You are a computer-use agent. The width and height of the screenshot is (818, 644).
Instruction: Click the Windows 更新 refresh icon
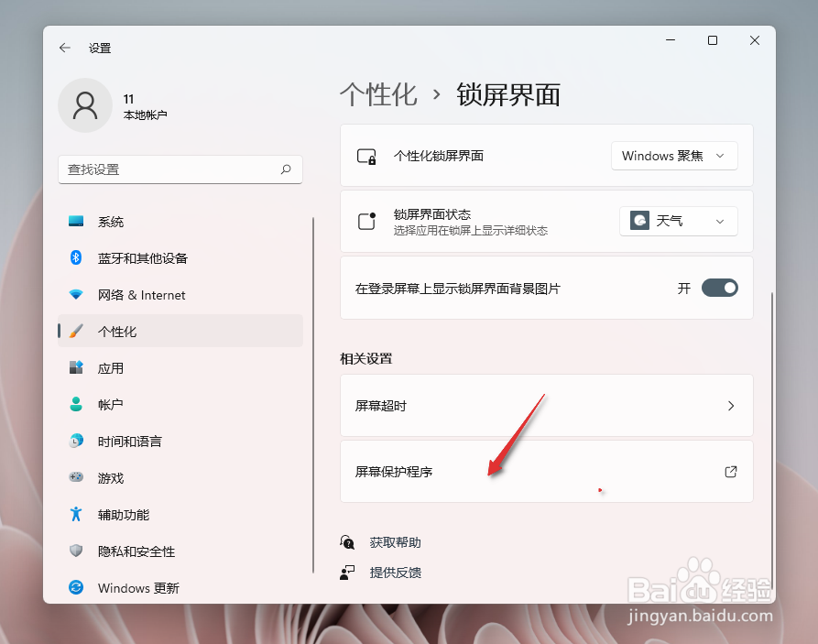tap(76, 587)
